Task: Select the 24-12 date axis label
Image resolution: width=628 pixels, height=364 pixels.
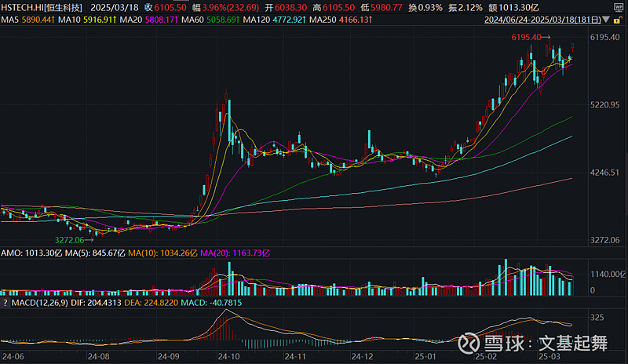Action: (x=362, y=356)
